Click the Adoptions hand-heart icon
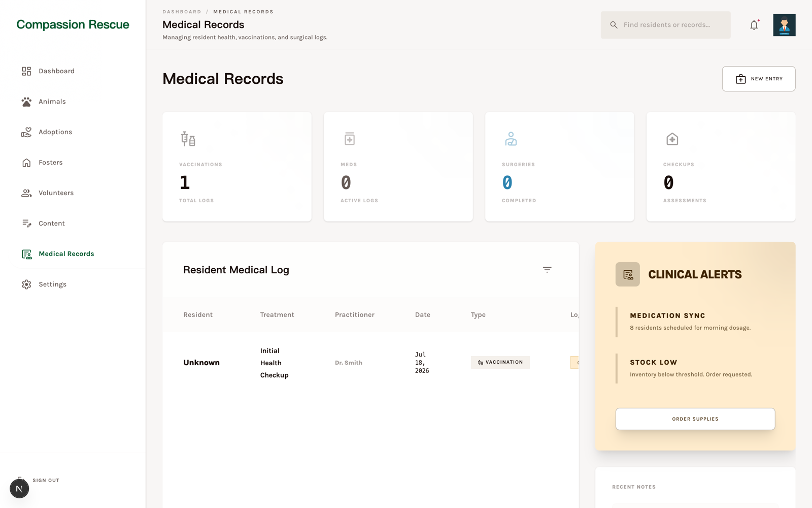 pos(26,132)
